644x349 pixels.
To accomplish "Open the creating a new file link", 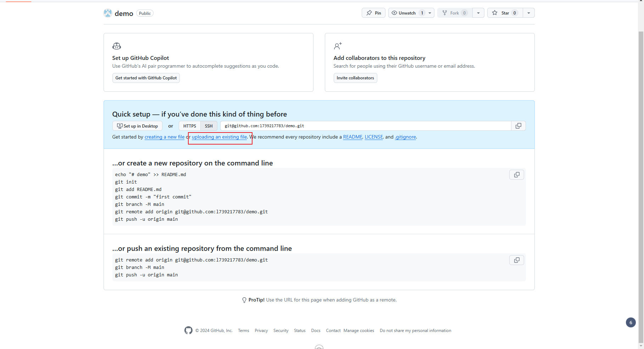I will [x=165, y=137].
